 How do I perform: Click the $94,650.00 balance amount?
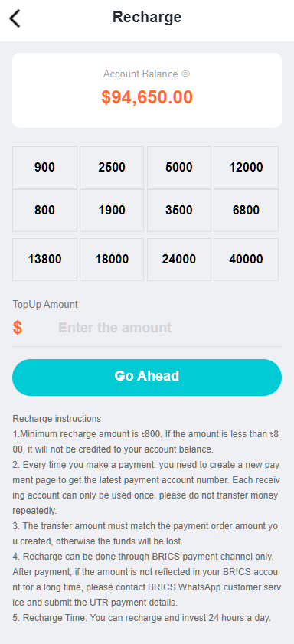pyautogui.click(x=147, y=97)
